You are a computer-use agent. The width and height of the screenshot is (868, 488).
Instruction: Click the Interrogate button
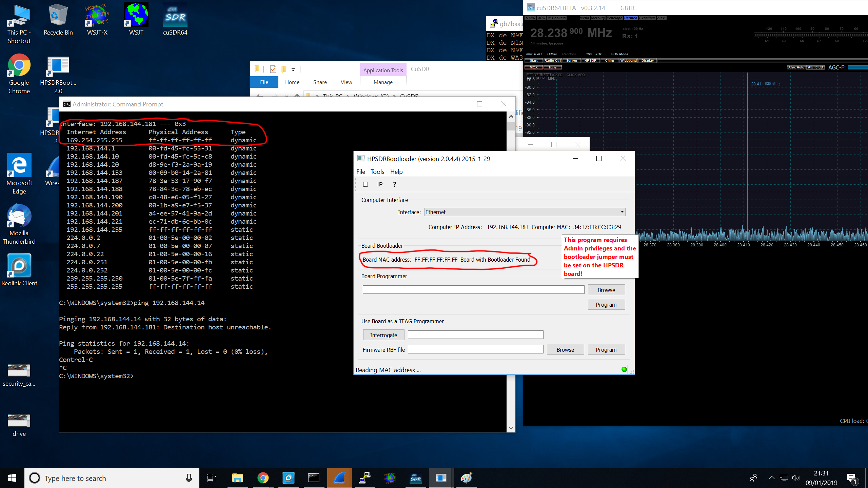click(383, 335)
